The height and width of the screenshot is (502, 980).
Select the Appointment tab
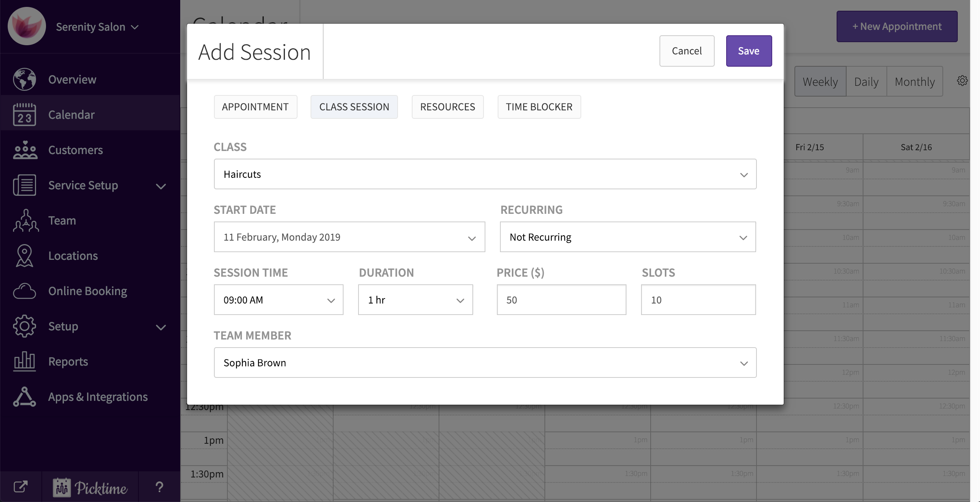(x=255, y=107)
